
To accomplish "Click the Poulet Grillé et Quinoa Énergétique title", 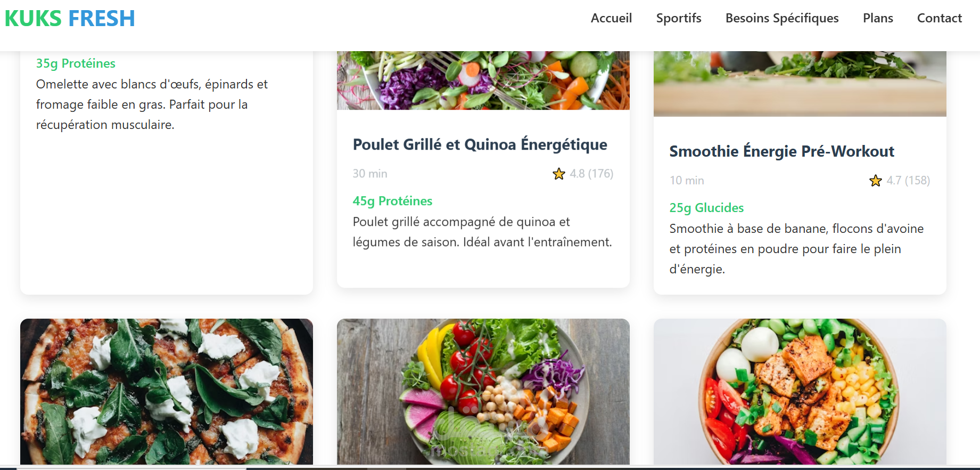I will pyautogui.click(x=480, y=144).
